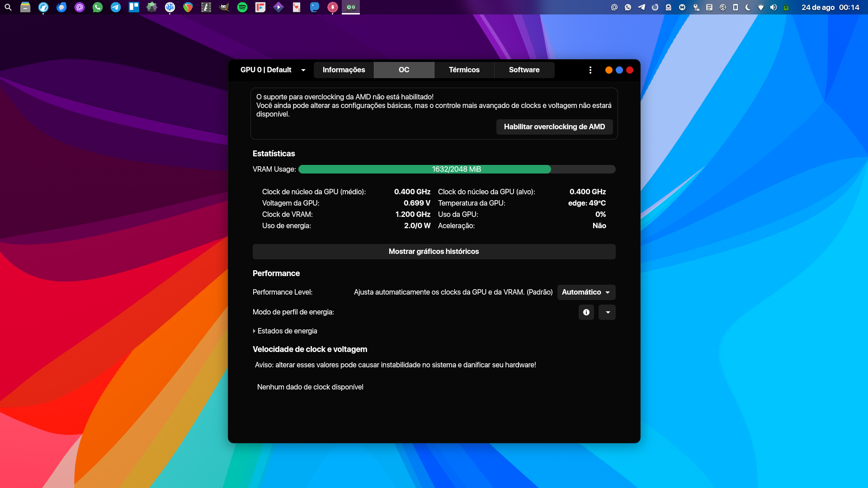
Task: Open the Trello app icon
Action: [x=134, y=7]
